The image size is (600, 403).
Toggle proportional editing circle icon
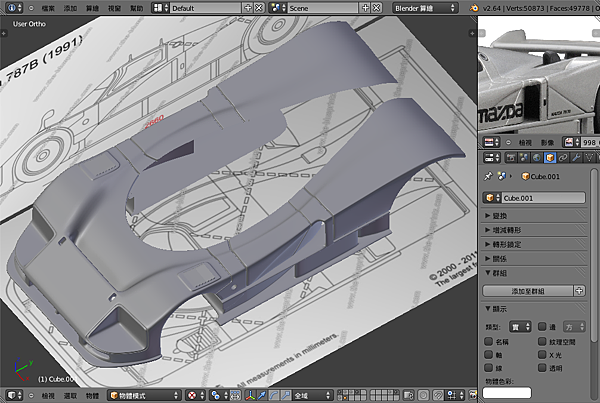click(x=423, y=395)
